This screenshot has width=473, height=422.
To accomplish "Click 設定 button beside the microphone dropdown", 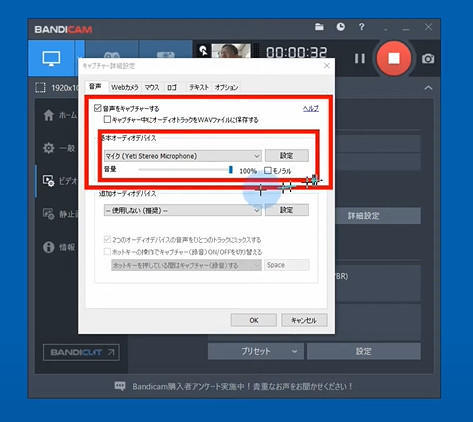I will click(287, 155).
